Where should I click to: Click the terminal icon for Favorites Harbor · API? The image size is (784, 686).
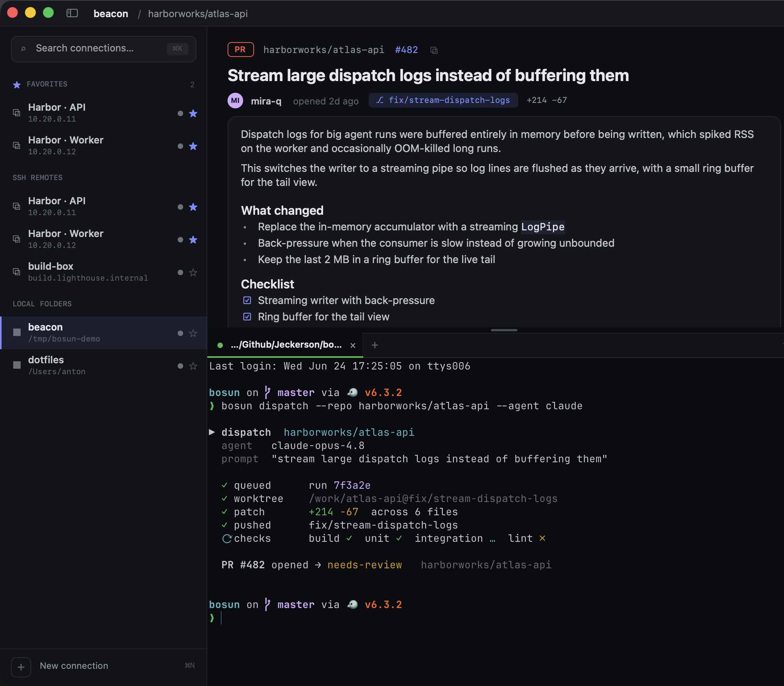(x=16, y=113)
